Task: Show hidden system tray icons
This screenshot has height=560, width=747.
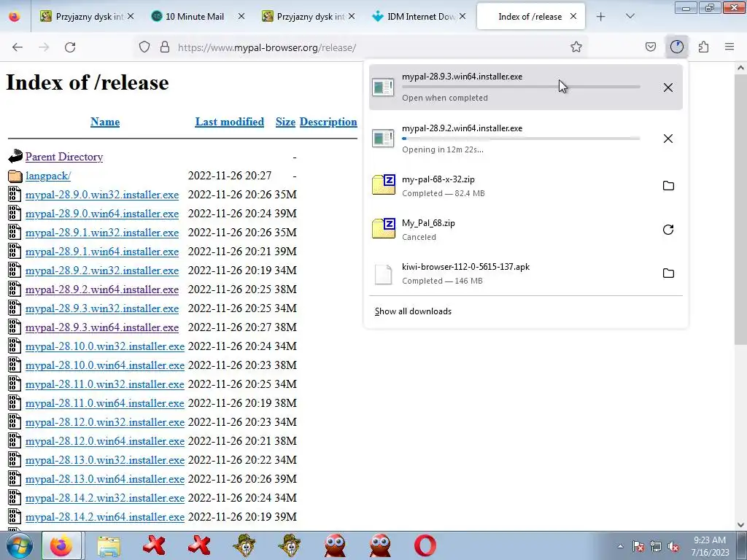Action: point(620,547)
